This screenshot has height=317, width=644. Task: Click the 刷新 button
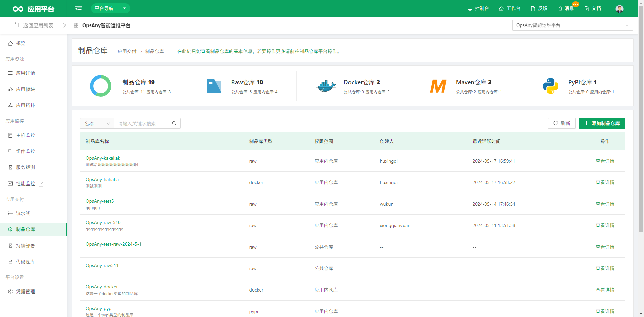tap(562, 123)
